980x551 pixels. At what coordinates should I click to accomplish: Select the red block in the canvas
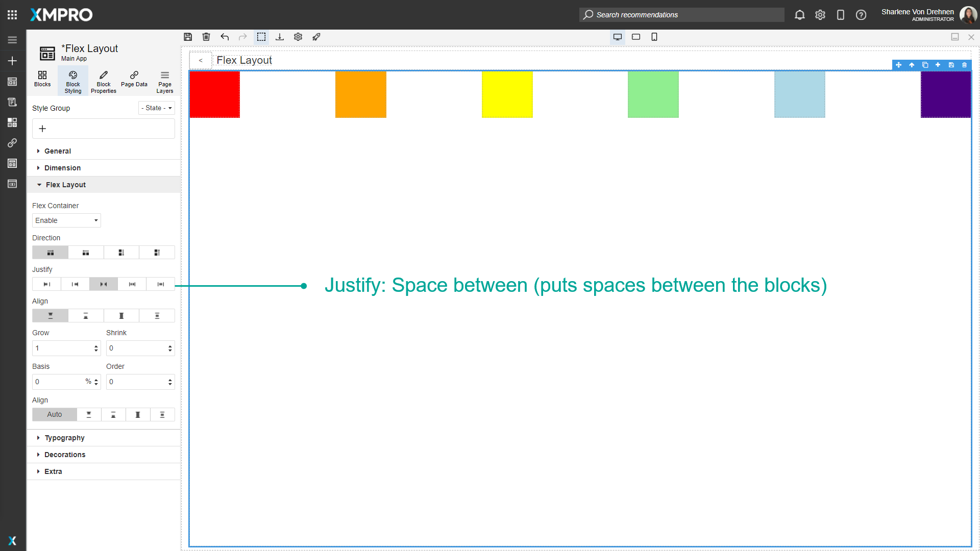[214, 94]
